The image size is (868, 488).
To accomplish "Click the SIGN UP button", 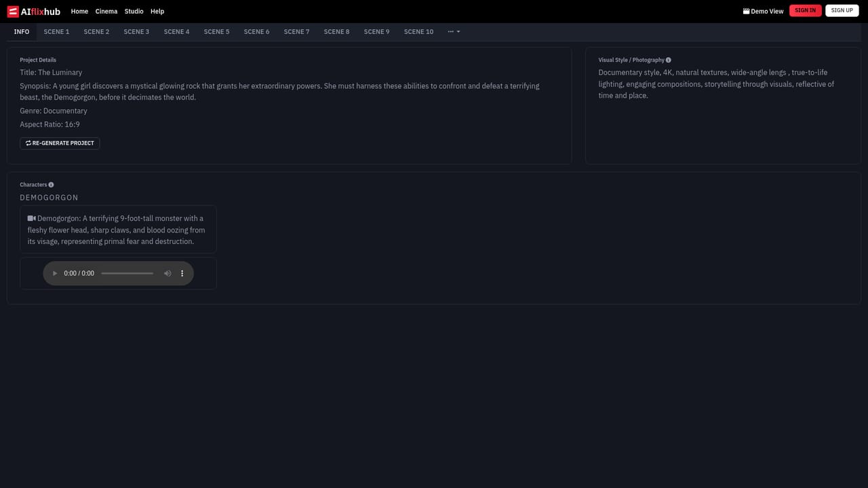I will point(842,11).
